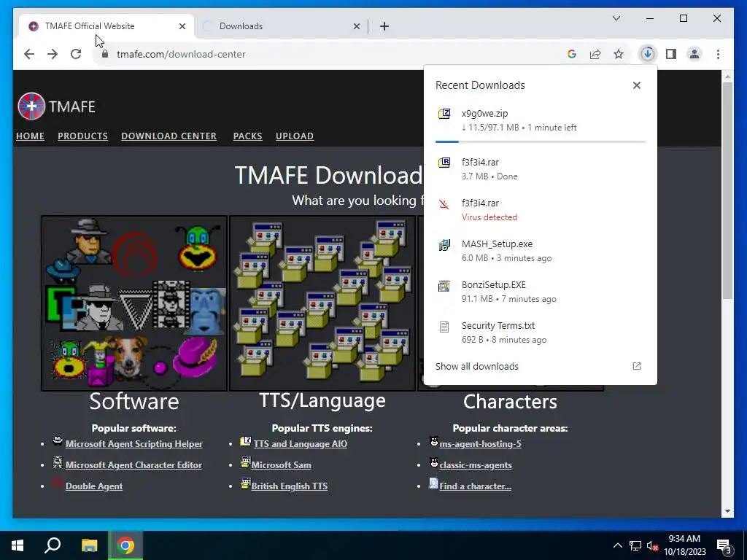Click the 'Virus detected' status text

pos(489,217)
